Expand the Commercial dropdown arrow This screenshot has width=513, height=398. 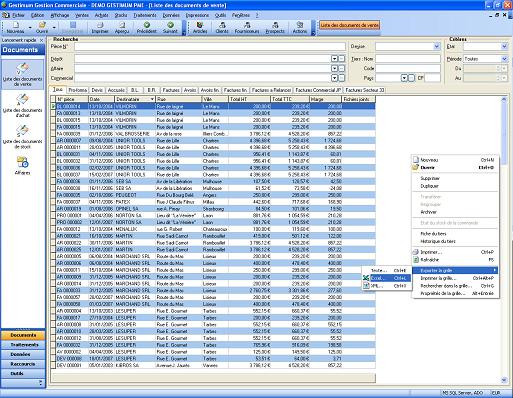pos(334,78)
